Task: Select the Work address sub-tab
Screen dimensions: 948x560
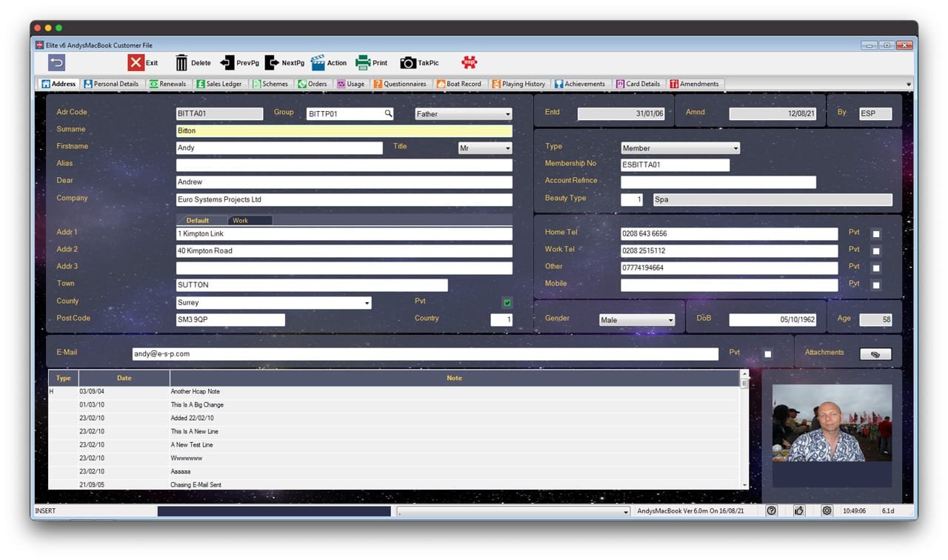Action: tap(241, 221)
